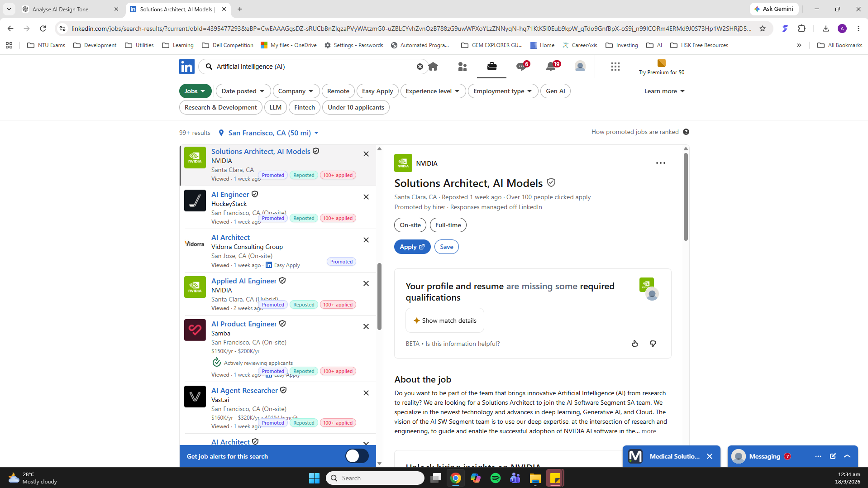Toggle the LLM filter pill

pyautogui.click(x=275, y=107)
